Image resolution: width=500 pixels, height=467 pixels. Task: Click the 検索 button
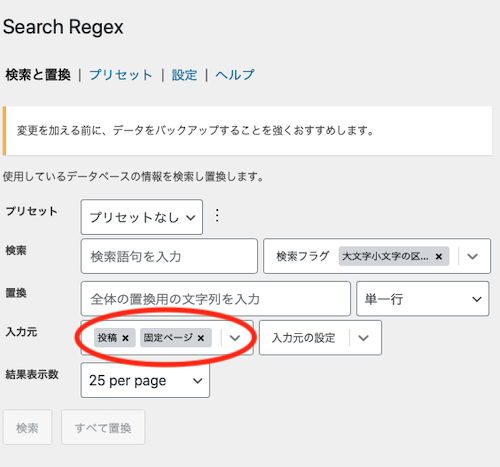28,427
